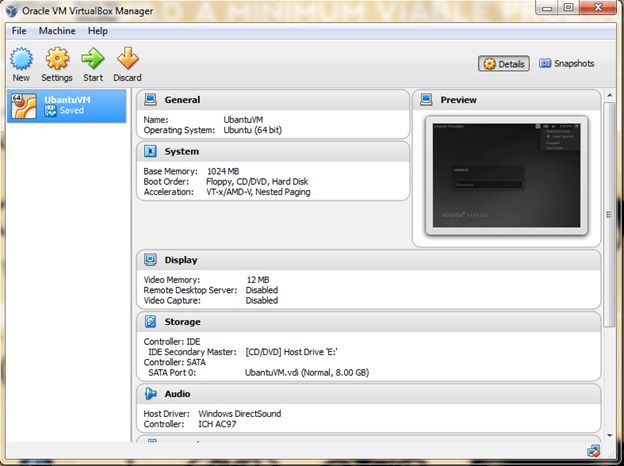Click Host Driver value Windows DirectSound

point(240,414)
